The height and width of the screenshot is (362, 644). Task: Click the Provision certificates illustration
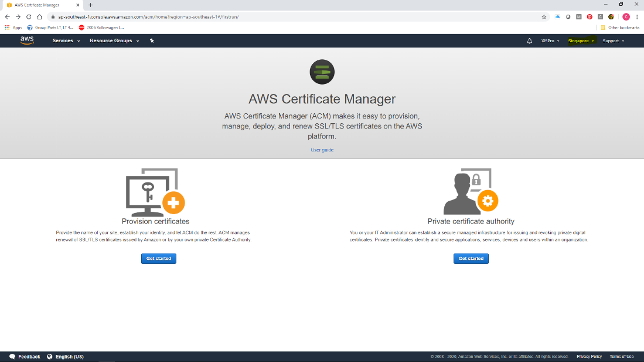[155, 192]
